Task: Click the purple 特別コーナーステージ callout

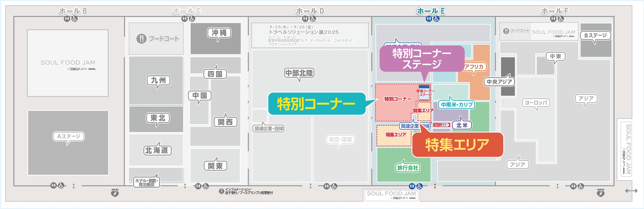Action: [x=422, y=59]
